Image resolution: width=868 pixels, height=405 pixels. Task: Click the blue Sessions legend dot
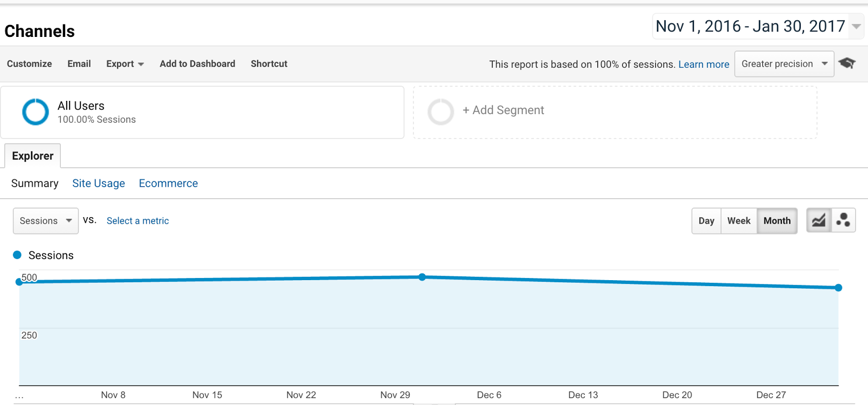click(17, 255)
